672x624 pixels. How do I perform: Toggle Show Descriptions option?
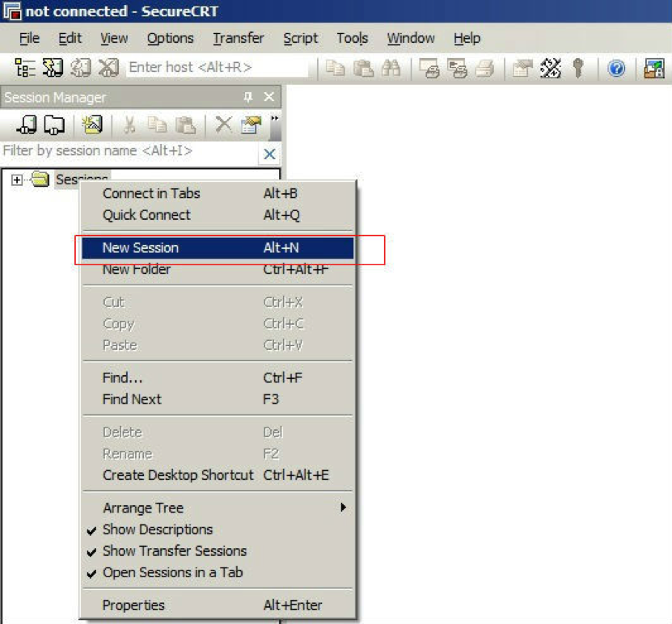158,529
